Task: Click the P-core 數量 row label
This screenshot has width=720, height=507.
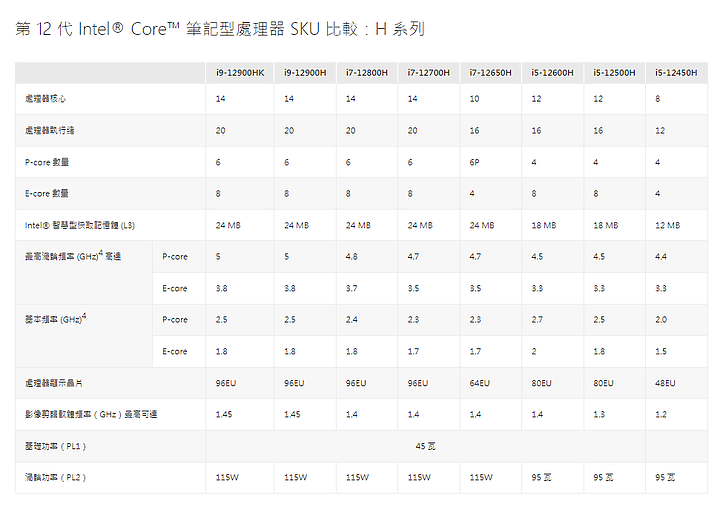Action: click(46, 162)
